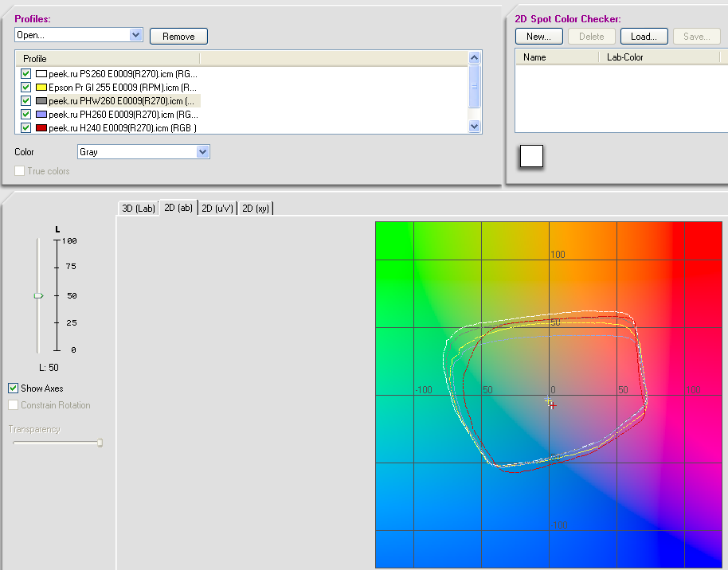Image resolution: width=728 pixels, height=570 pixels.
Task: Click gray color swatch of PHW260 profile
Action: (x=41, y=101)
